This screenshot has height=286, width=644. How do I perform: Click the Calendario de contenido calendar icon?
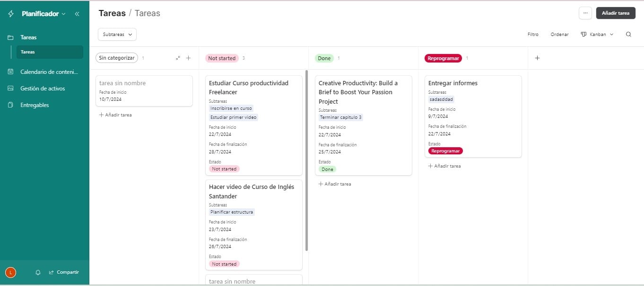10,72
